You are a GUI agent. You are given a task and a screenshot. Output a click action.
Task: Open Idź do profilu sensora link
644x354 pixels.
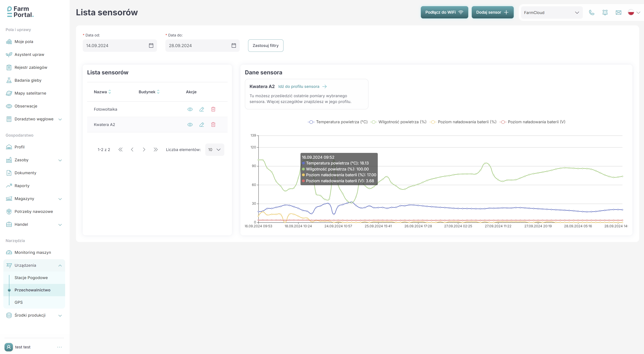pos(299,86)
